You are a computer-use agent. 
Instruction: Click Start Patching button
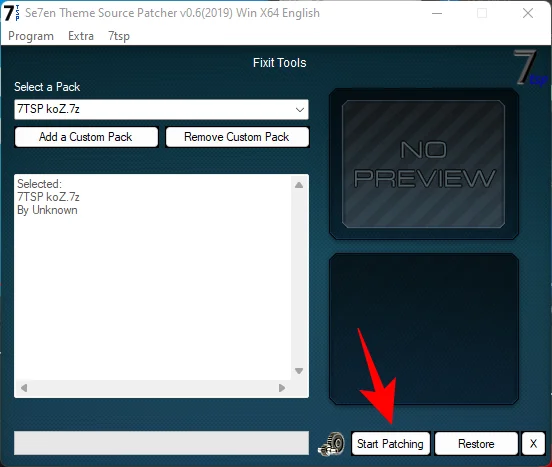click(x=390, y=444)
